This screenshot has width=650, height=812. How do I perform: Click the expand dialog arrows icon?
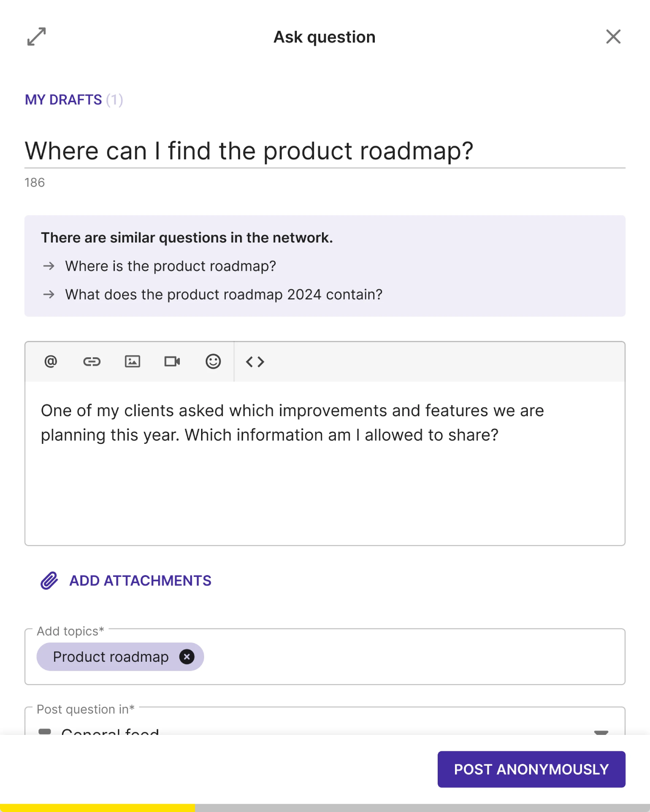point(36,37)
